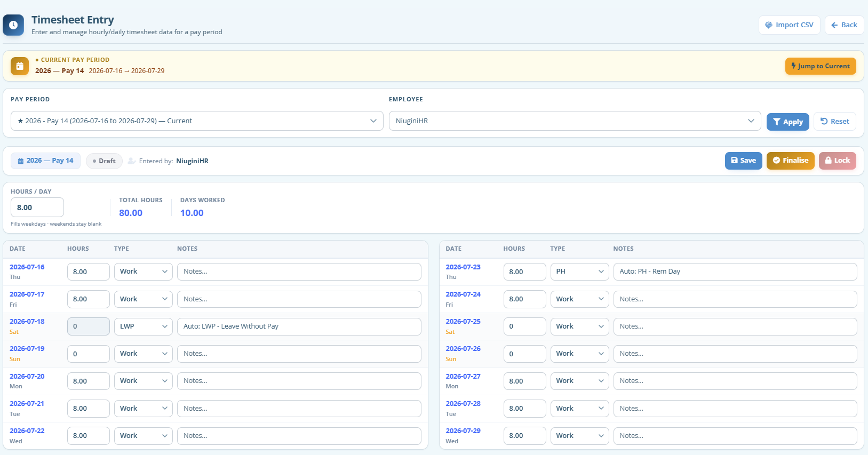Click the date 2026-07-20
Image resolution: width=868 pixels, height=455 pixels.
[27, 377]
